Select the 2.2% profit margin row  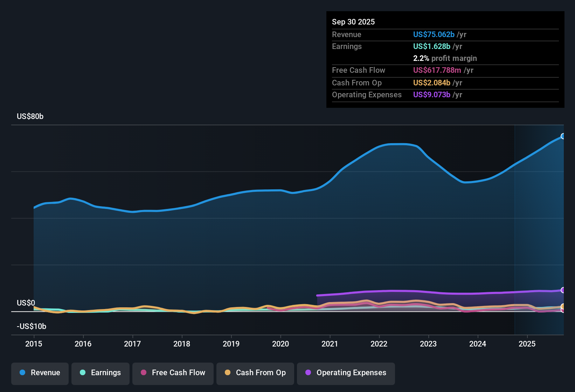pos(445,58)
